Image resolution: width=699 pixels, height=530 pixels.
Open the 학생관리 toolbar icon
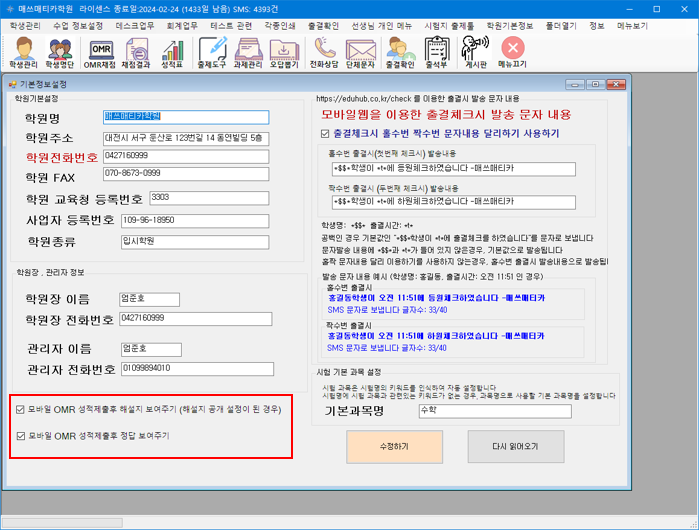coord(24,53)
